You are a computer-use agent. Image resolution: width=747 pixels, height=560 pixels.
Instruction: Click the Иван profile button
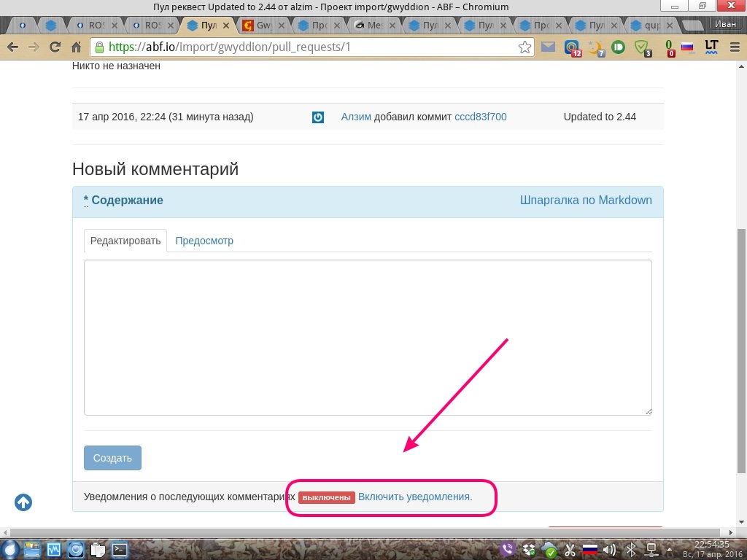(x=725, y=24)
